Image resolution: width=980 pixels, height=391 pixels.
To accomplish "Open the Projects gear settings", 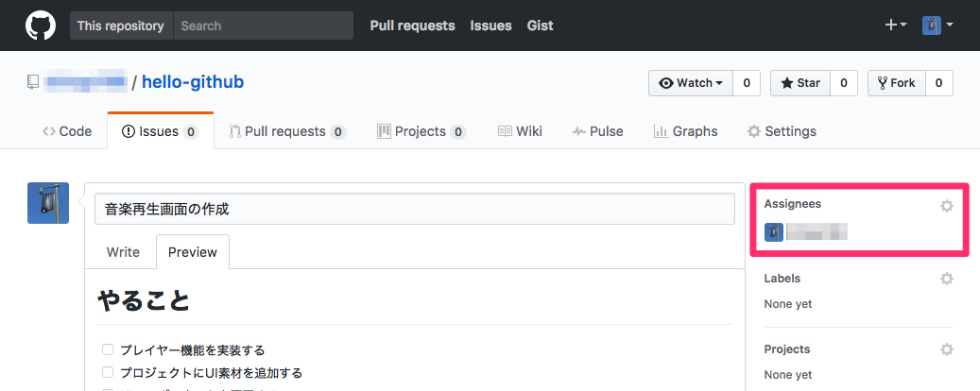I will click(x=946, y=349).
